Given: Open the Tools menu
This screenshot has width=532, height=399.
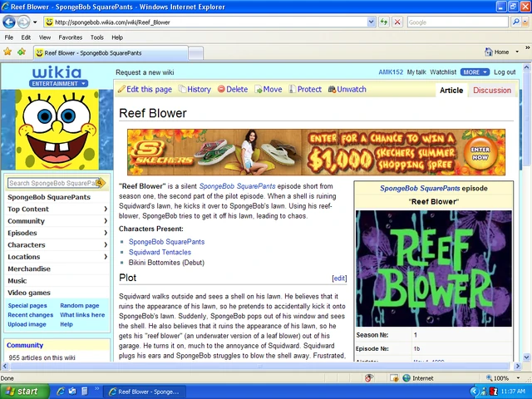Looking at the screenshot, I should (97, 37).
